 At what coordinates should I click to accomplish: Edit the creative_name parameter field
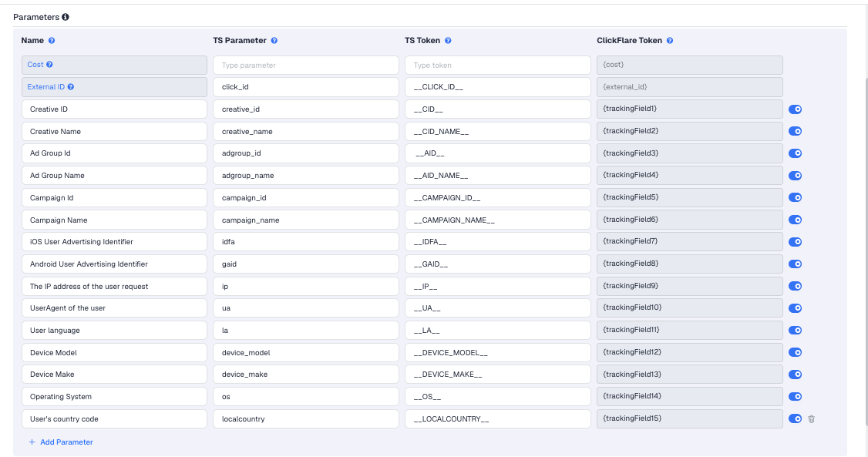tap(305, 131)
